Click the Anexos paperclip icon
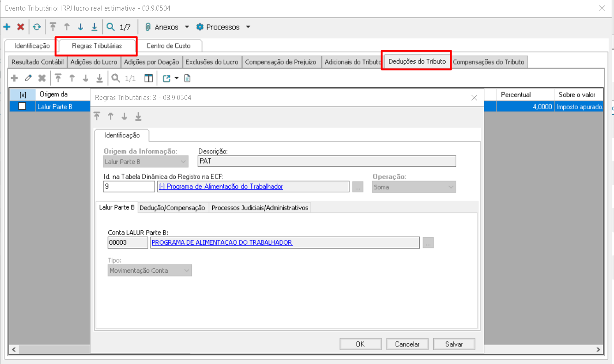 coord(148,27)
